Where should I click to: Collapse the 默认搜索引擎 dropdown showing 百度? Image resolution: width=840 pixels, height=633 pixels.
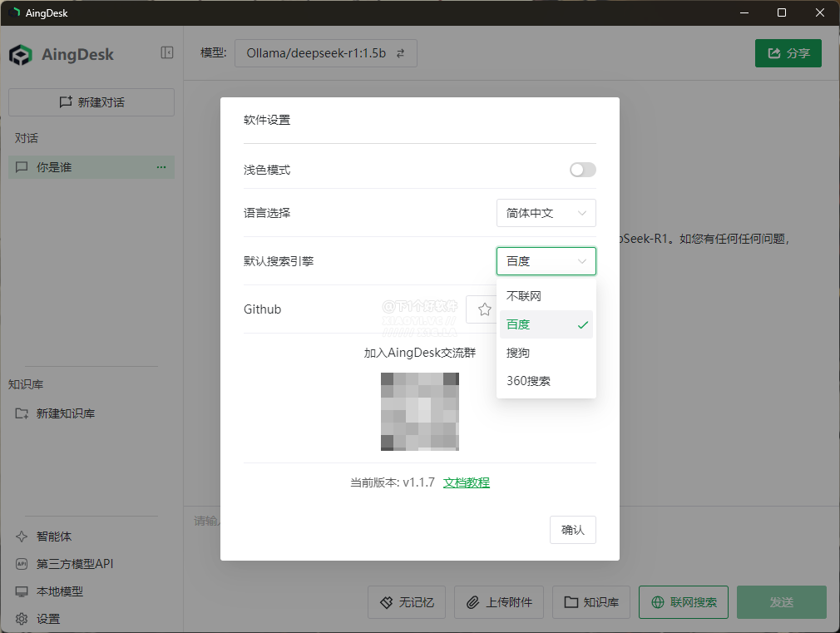click(x=546, y=261)
